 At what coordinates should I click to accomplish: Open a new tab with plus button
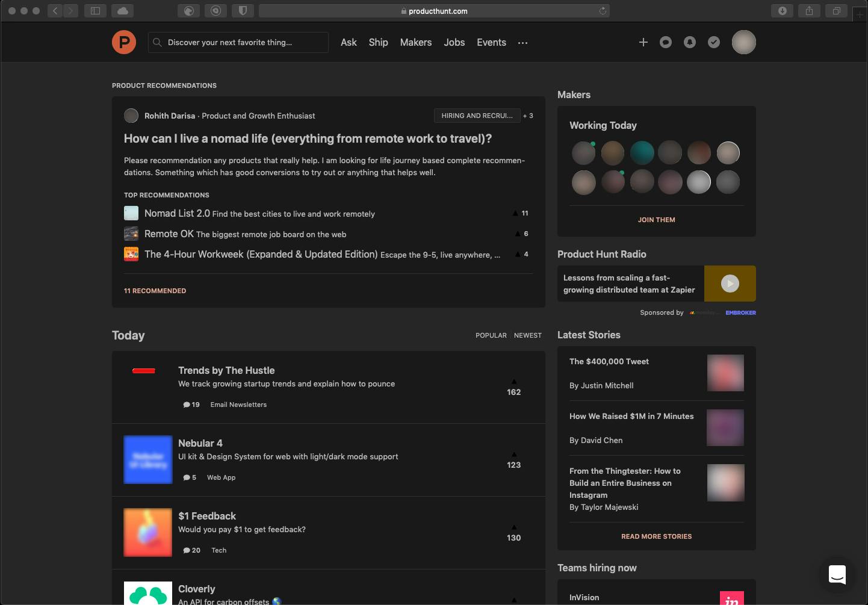point(860,14)
